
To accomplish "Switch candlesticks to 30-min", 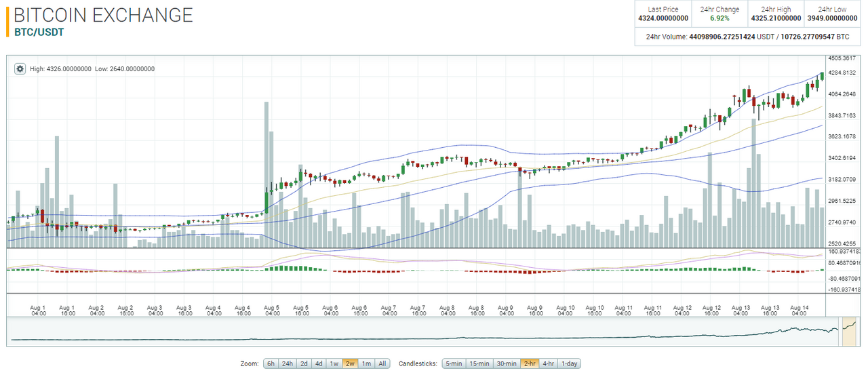I will (x=507, y=363).
